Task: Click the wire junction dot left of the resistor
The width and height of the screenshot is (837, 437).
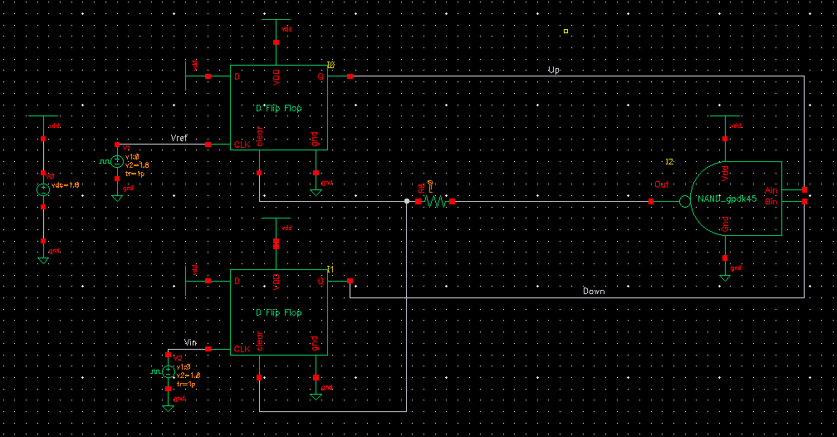Action: (x=407, y=201)
